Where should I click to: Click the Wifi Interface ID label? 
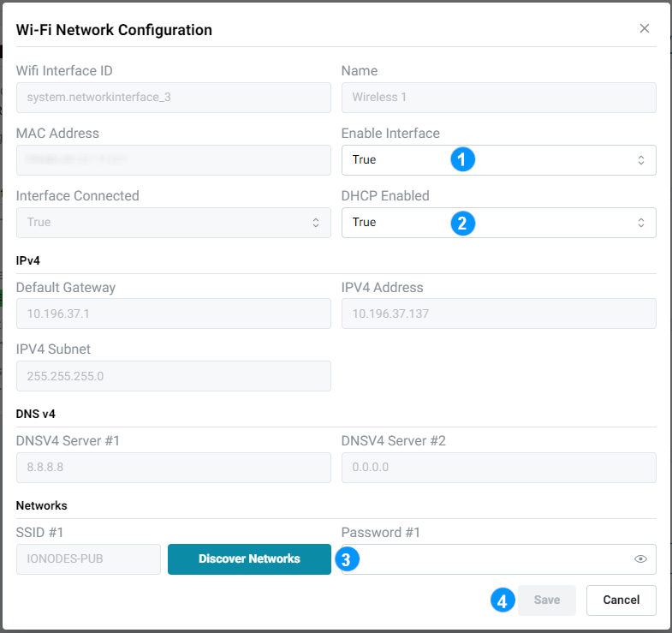pos(64,71)
